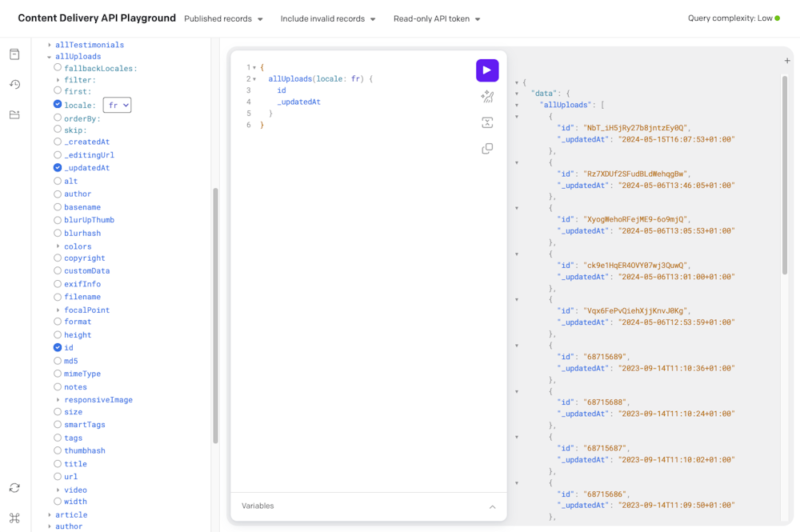
Task: Add a new query tab
Action: [x=787, y=61]
